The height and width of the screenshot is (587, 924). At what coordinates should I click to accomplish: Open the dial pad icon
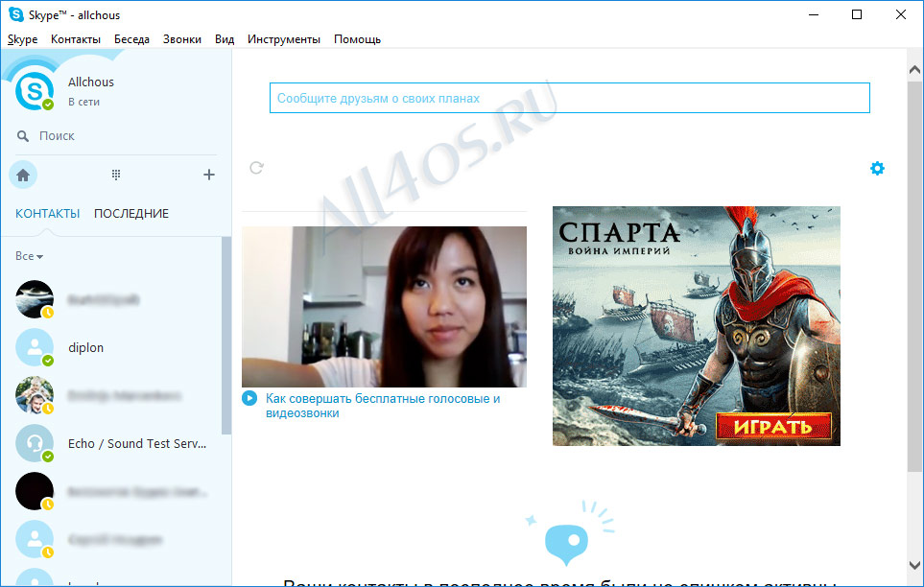coord(116,175)
